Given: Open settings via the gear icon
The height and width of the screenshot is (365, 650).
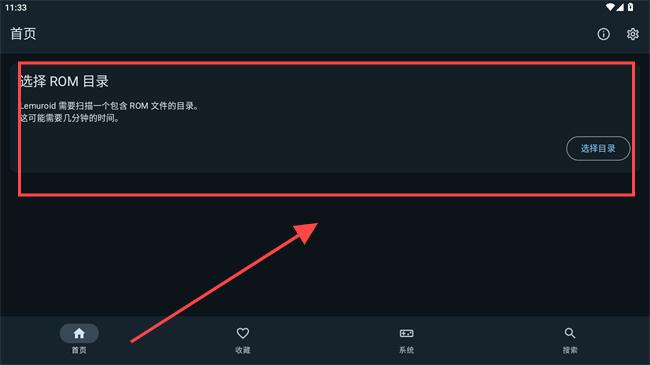Looking at the screenshot, I should 632,34.
